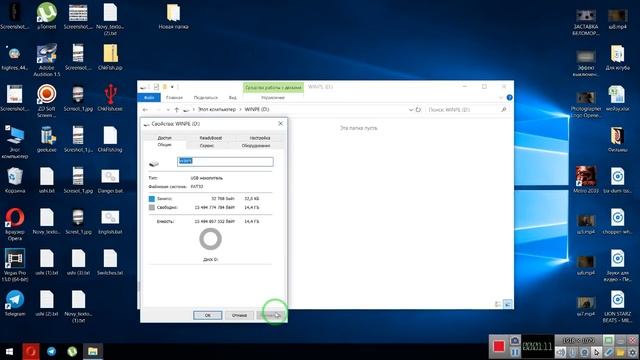The height and width of the screenshot is (360, 640).
Task: Close the WINPE (D:) properties dialog
Action: pyautogui.click(x=280, y=123)
